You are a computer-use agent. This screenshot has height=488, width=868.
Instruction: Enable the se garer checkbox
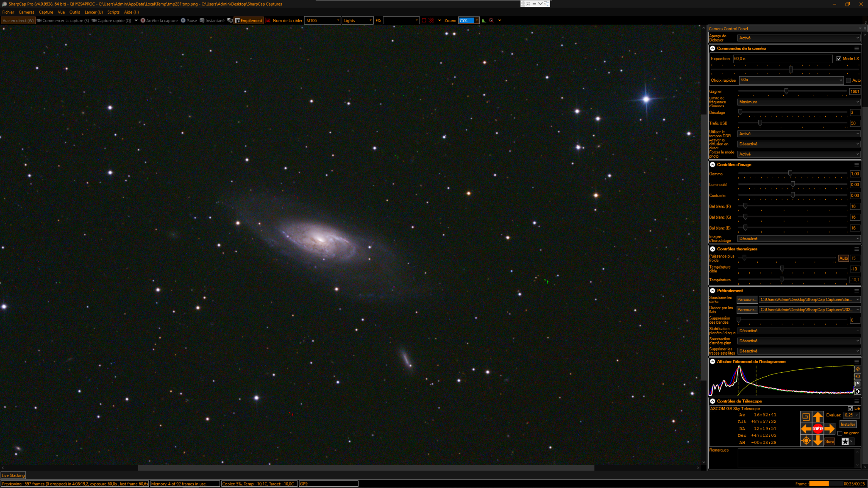840,433
